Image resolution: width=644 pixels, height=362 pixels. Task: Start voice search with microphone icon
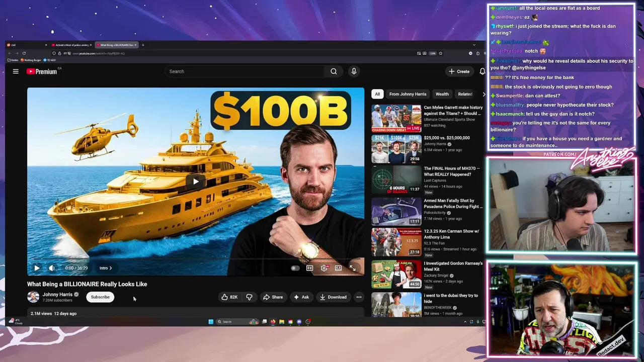pos(354,71)
